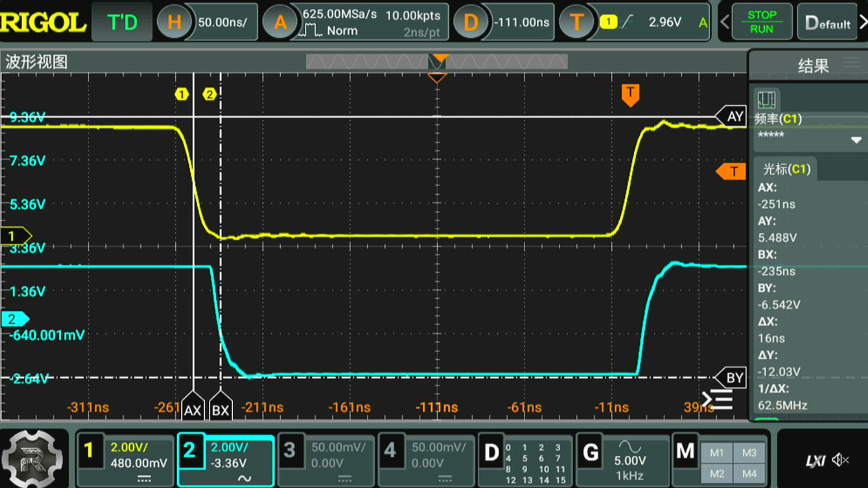This screenshot has height=488, width=868.
Task: Toggle the speaker mute icon
Action: [x=840, y=460]
